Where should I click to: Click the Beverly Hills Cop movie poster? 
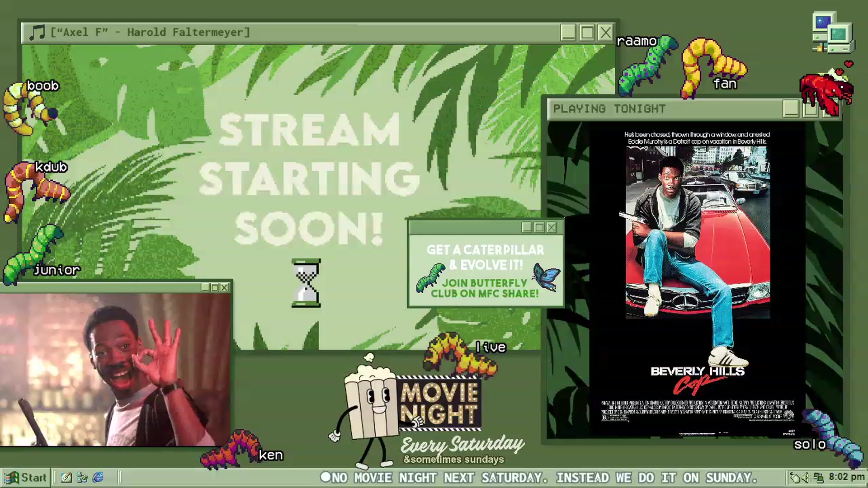click(x=698, y=279)
